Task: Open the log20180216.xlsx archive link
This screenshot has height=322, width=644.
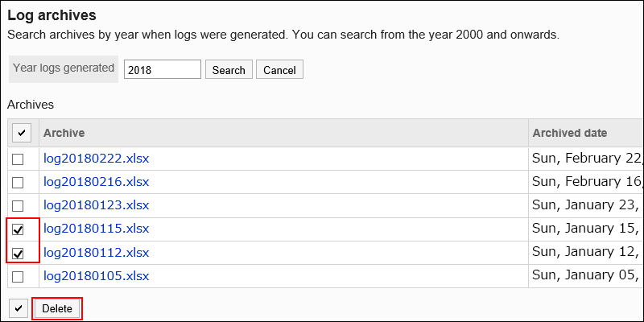Action: (96, 182)
